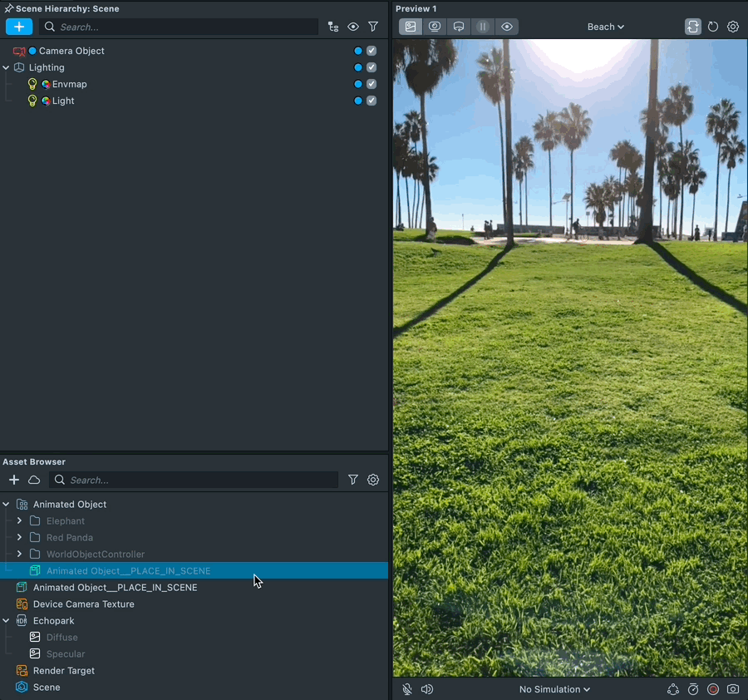This screenshot has width=748, height=700.
Task: Expand the Red Panda folder
Action: click(19, 538)
